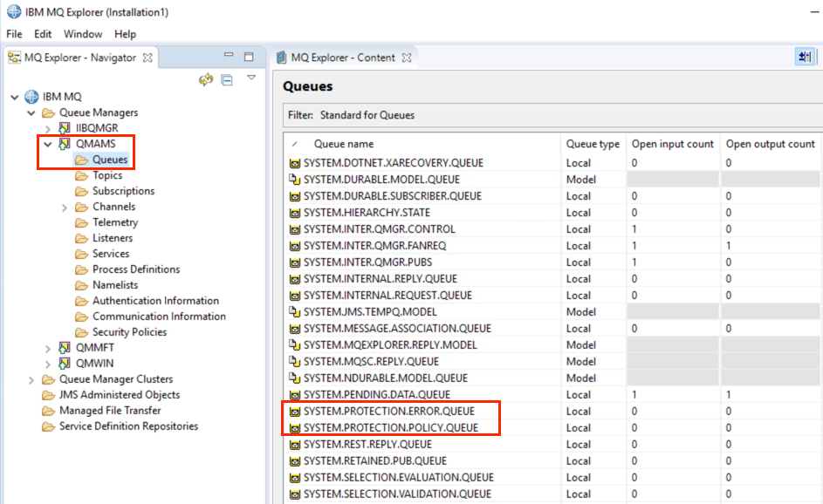
Task: Click the collapse all icon in the Navigator toolbar
Action: pyautogui.click(x=227, y=80)
